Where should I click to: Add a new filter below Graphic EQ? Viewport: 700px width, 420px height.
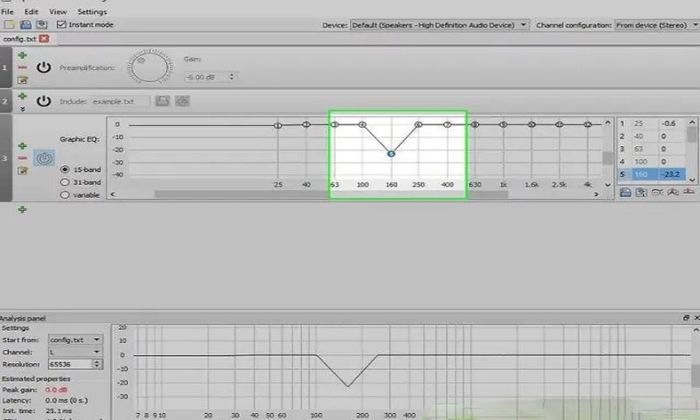[22, 209]
